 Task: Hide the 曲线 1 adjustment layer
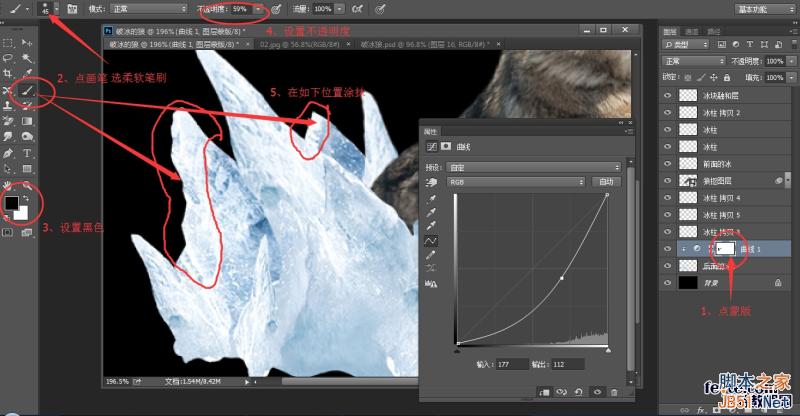(x=667, y=249)
